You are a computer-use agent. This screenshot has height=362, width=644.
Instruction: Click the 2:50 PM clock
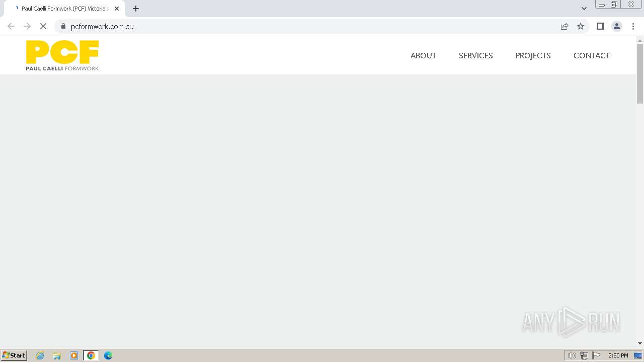click(x=618, y=355)
